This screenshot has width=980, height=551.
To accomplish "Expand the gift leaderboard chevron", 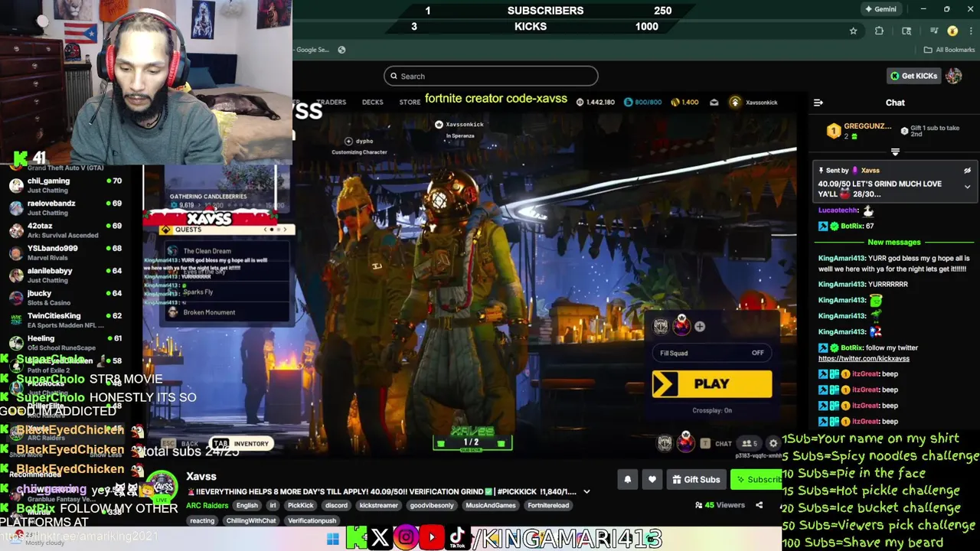I will (895, 152).
